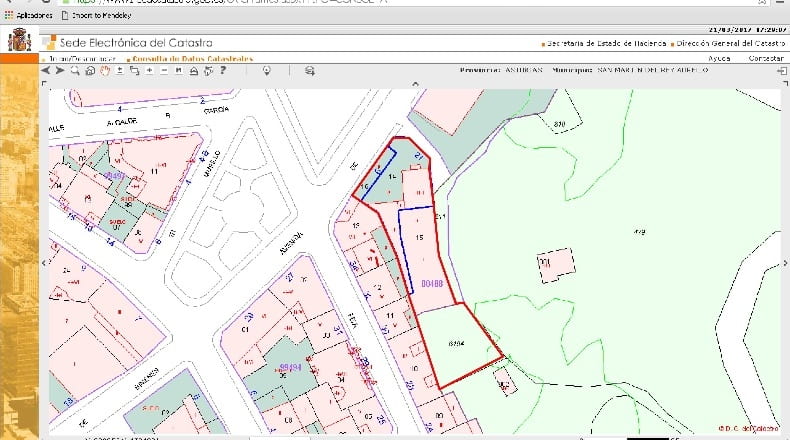The width and height of the screenshot is (790, 440).
Task: Click the home map extent icon
Action: [x=90, y=71]
